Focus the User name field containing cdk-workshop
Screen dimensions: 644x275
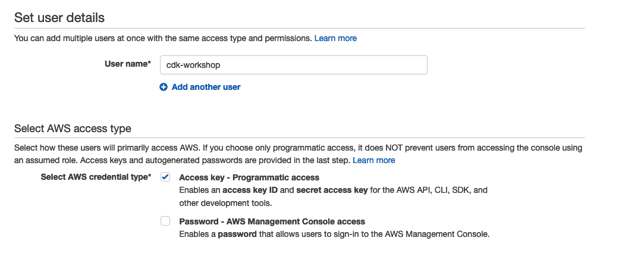point(294,65)
